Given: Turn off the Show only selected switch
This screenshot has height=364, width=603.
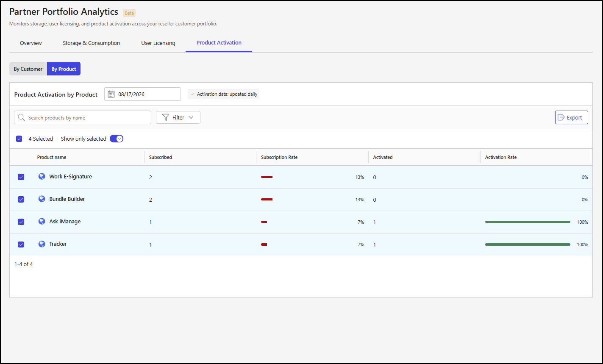Looking at the screenshot, I should pos(116,139).
